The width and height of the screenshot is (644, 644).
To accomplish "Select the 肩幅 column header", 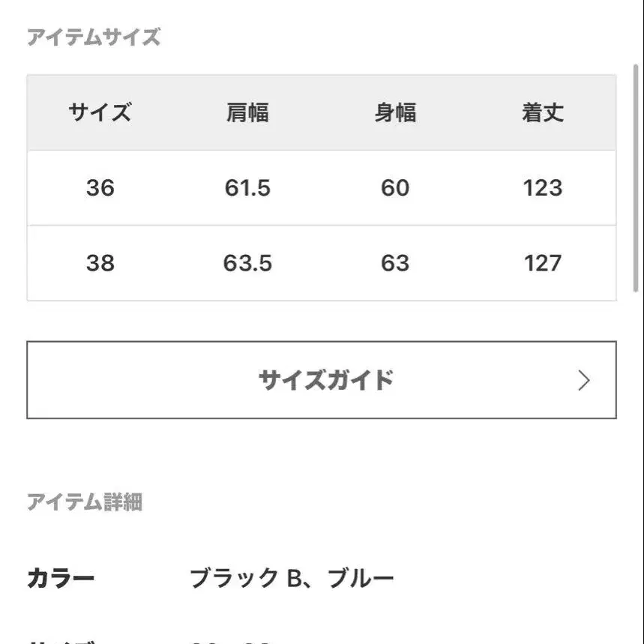I will (x=247, y=112).
